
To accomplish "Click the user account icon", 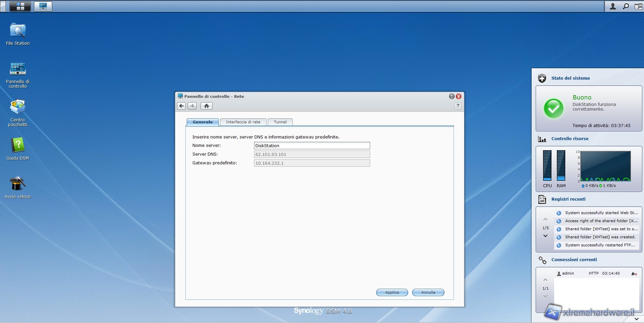I will pos(613,6).
